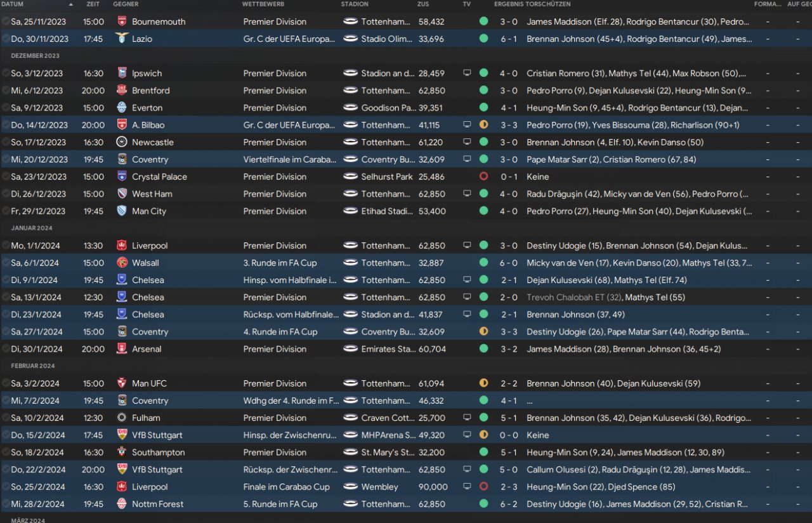Screen dimensions: 812x523
Task: Open the 5. Runde im FA Cup competition
Action: click(280, 504)
